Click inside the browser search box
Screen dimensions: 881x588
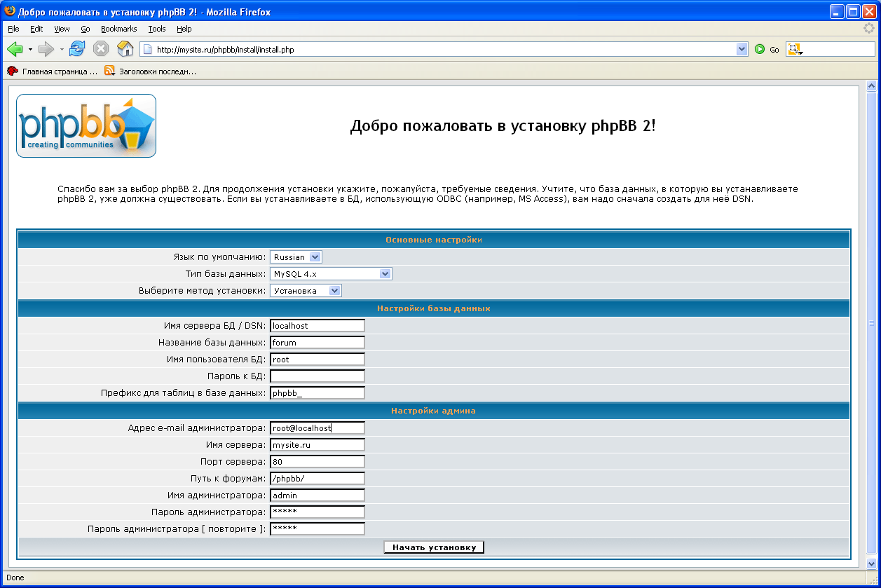point(840,50)
